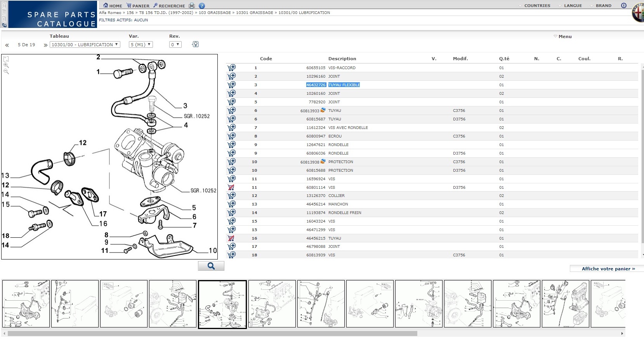Click the fit-to-frame icon above the zoom tools

point(6,59)
